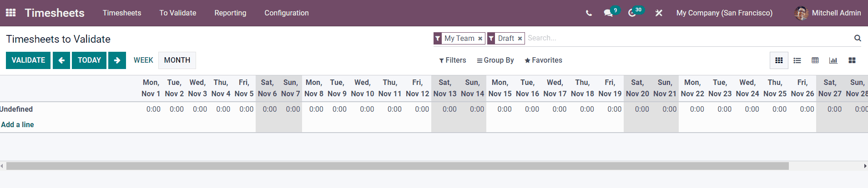Click the search magnifier icon
This screenshot has height=188, width=868.
click(x=858, y=38)
